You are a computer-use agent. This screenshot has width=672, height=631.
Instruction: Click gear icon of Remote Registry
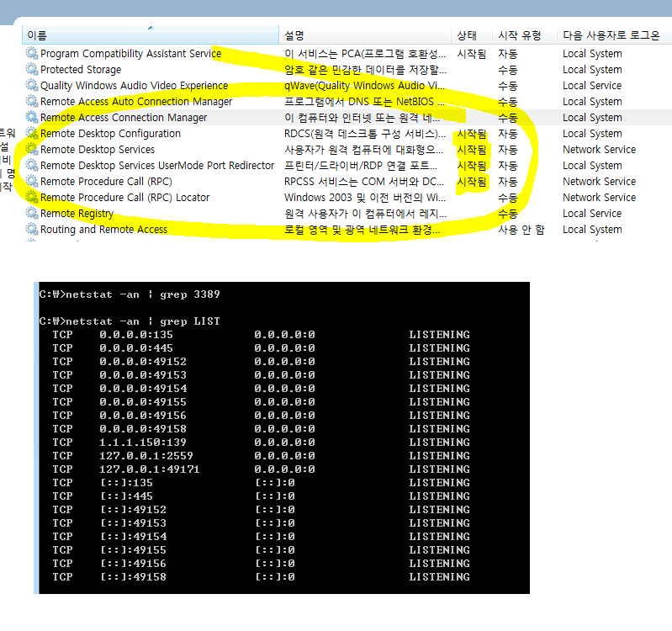coord(32,213)
